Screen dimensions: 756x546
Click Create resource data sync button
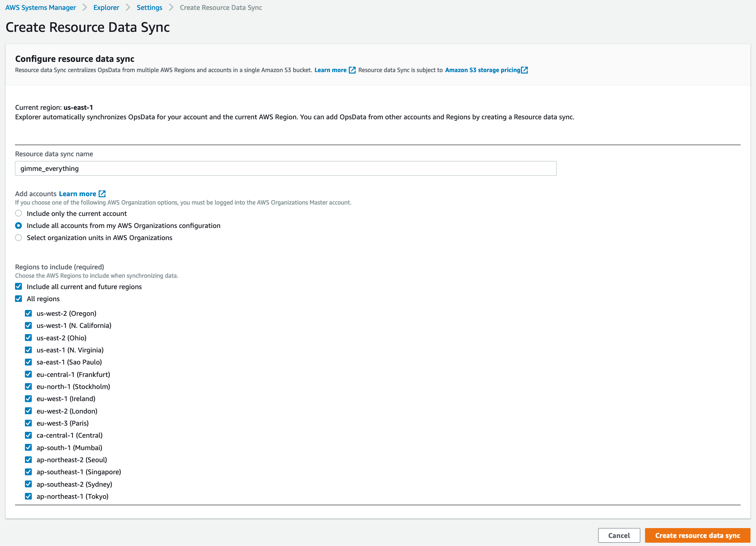point(697,535)
